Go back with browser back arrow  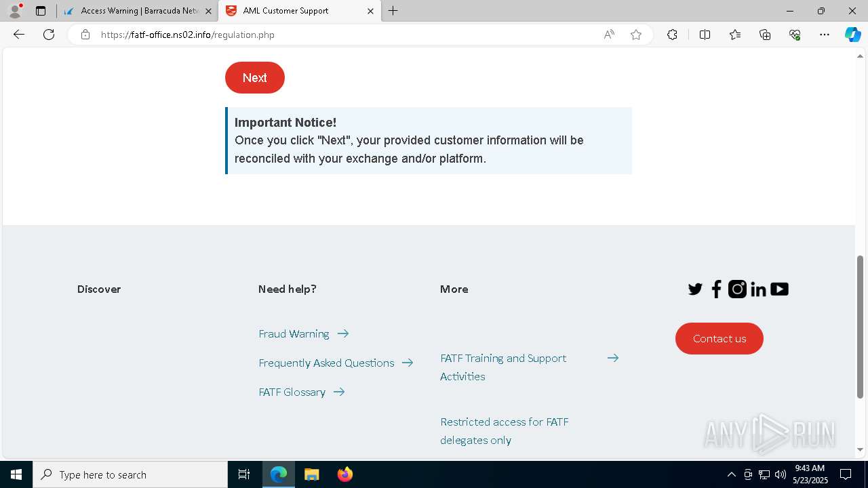pyautogui.click(x=19, y=35)
